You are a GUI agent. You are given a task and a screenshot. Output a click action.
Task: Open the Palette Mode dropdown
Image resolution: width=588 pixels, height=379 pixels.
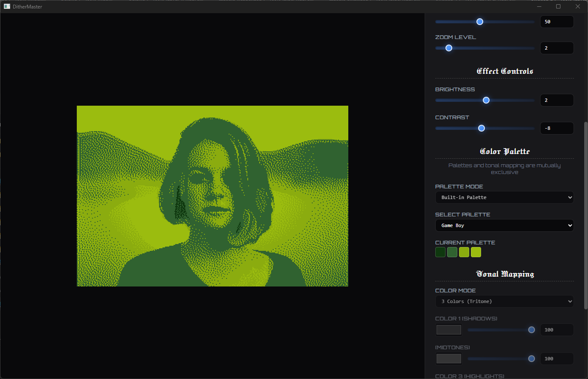[504, 197]
